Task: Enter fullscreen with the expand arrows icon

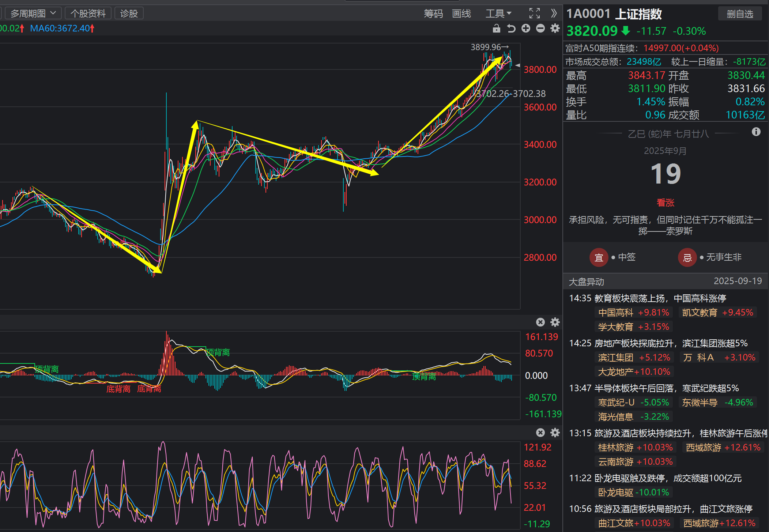Action: point(535,14)
